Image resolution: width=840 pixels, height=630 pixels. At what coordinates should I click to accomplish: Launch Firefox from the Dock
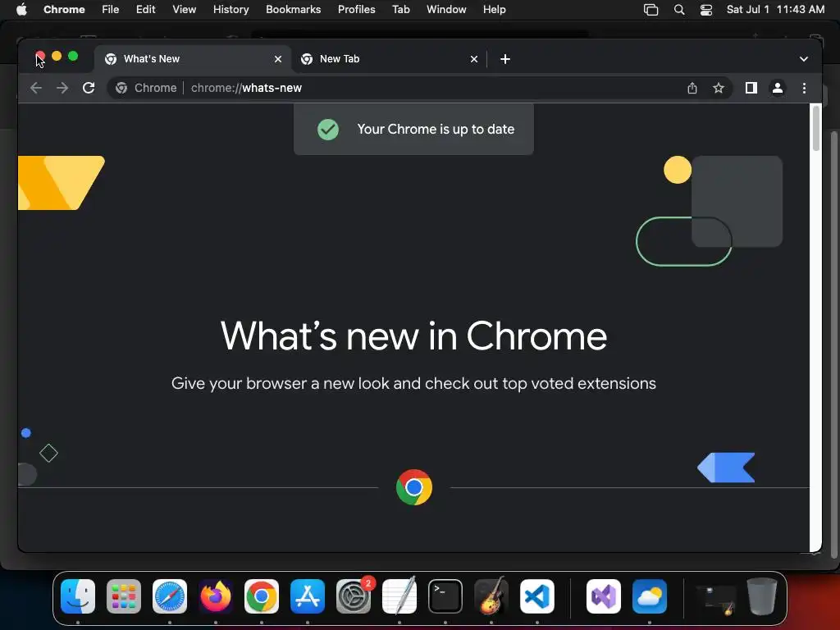tap(216, 596)
